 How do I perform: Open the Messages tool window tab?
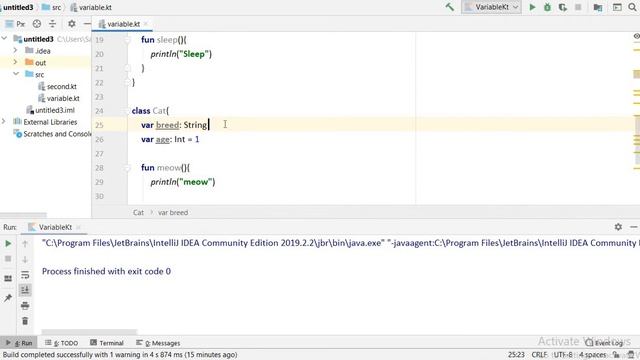click(158, 343)
